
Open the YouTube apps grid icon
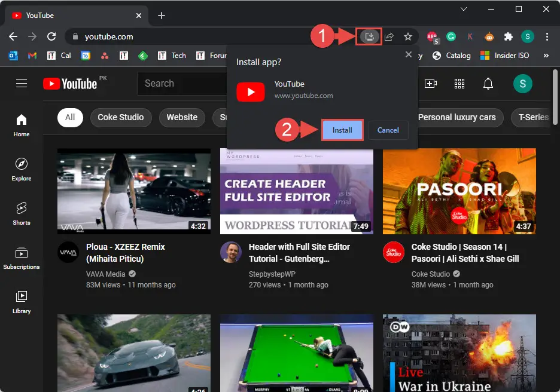coord(459,84)
